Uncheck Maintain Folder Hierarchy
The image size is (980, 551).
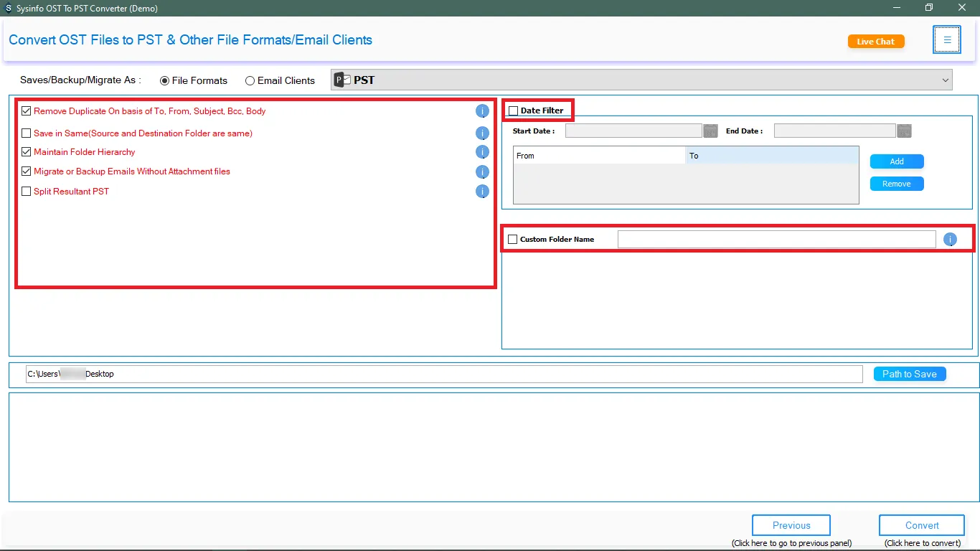pyautogui.click(x=27, y=152)
